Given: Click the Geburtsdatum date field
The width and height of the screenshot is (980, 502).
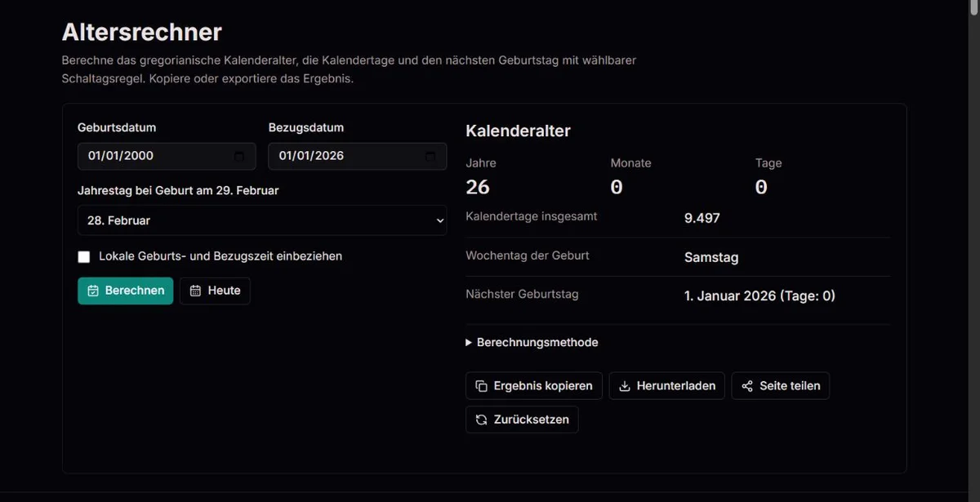Looking at the screenshot, I should [167, 156].
